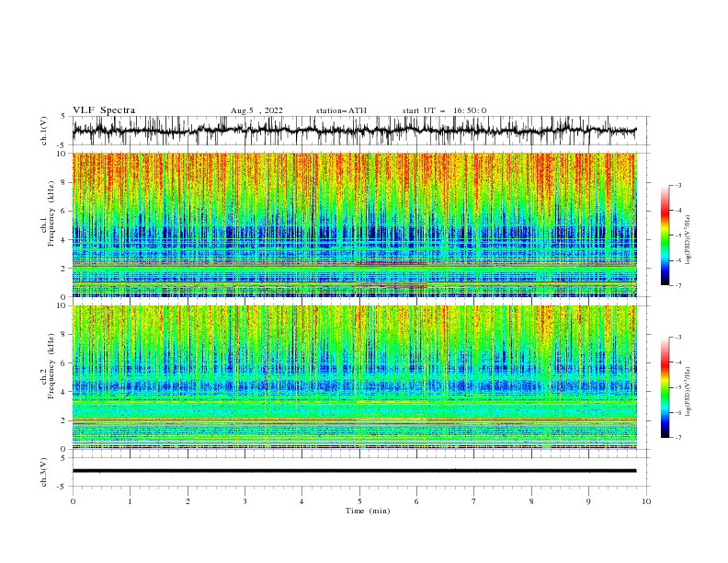Viewport: 728px width, 563px height.
Task: Click '-7' on the ch.2 colorbar
Action: point(677,437)
